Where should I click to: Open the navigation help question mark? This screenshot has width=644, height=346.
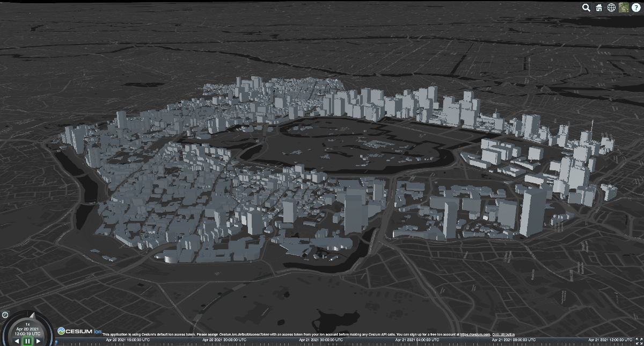(x=636, y=8)
